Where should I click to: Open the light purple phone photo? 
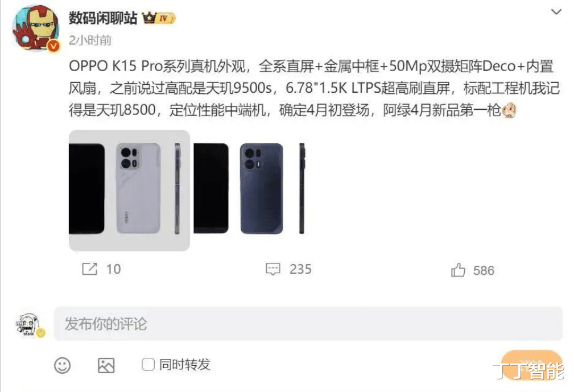coord(129,191)
